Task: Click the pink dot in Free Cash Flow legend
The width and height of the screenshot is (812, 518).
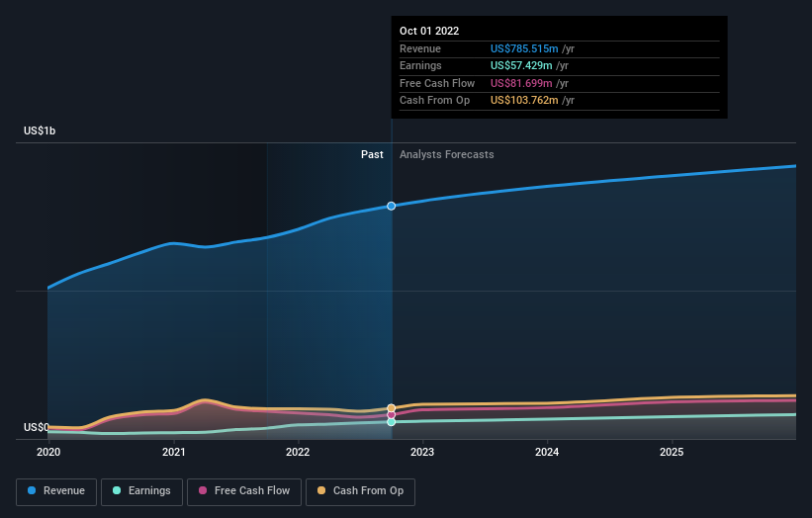Action: pos(203,490)
